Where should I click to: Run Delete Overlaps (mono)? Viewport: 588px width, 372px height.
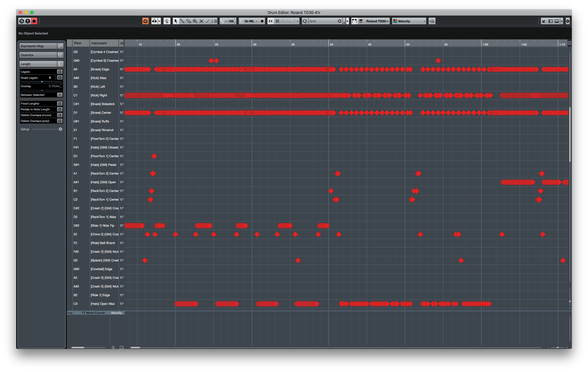(60, 115)
